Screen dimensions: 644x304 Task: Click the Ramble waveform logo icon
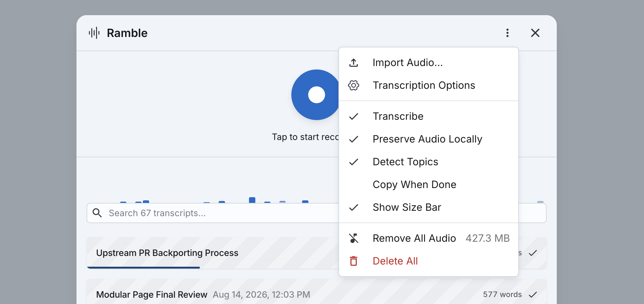94,33
